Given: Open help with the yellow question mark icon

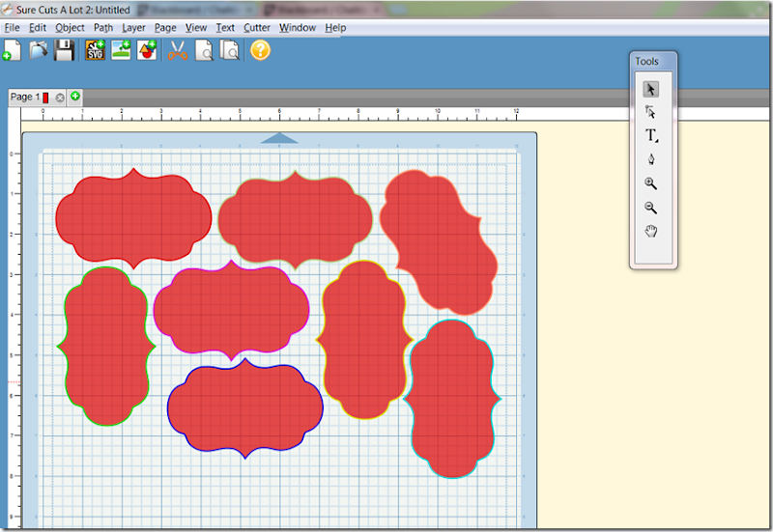Looking at the screenshot, I should point(260,50).
